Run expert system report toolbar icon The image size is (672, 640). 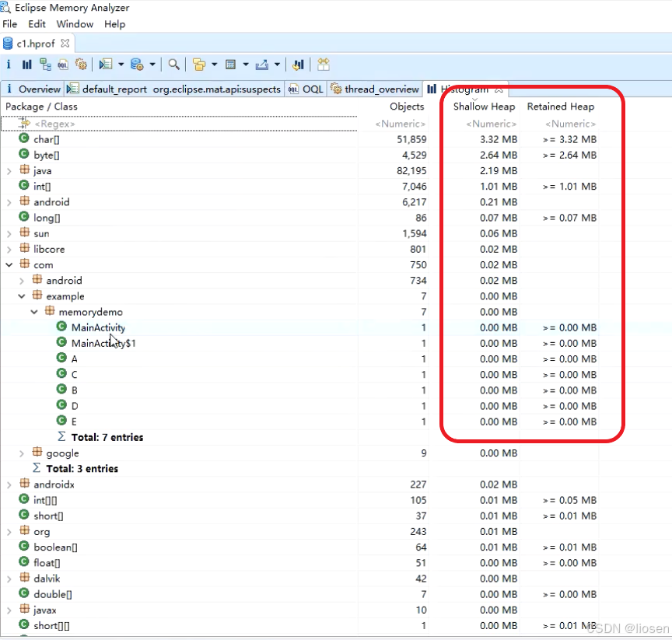[106, 65]
